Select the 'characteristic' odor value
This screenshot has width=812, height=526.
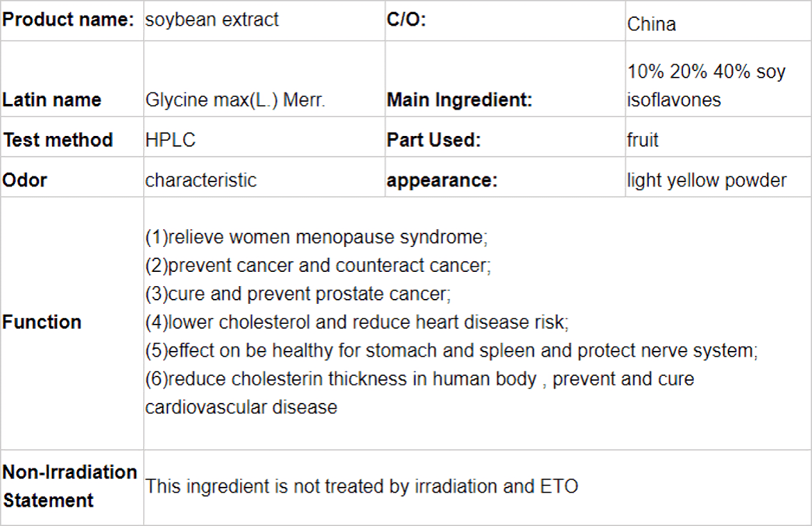[x=201, y=180]
